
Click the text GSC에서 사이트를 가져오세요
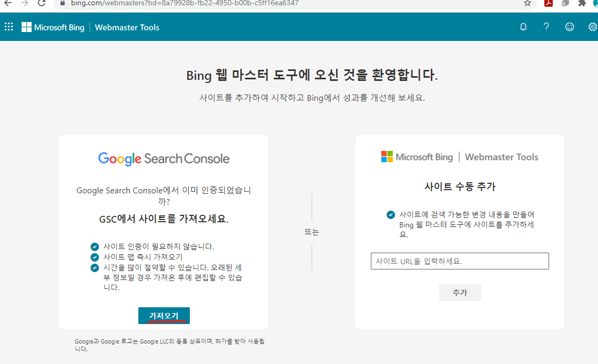coord(164,219)
